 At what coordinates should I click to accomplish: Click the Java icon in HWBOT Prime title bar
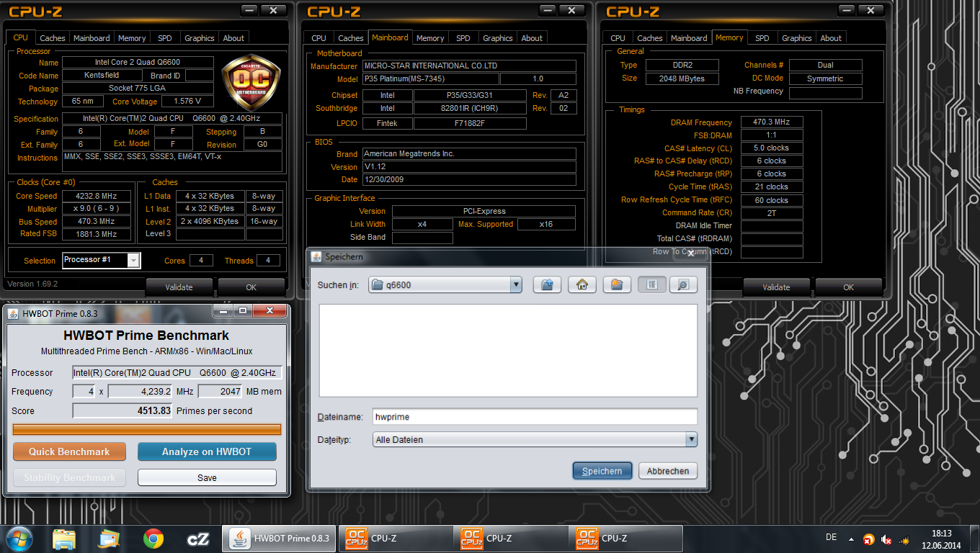tap(13, 313)
